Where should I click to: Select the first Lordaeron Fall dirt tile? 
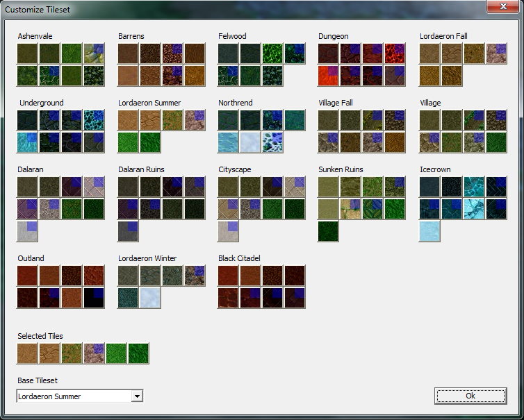[x=429, y=53]
